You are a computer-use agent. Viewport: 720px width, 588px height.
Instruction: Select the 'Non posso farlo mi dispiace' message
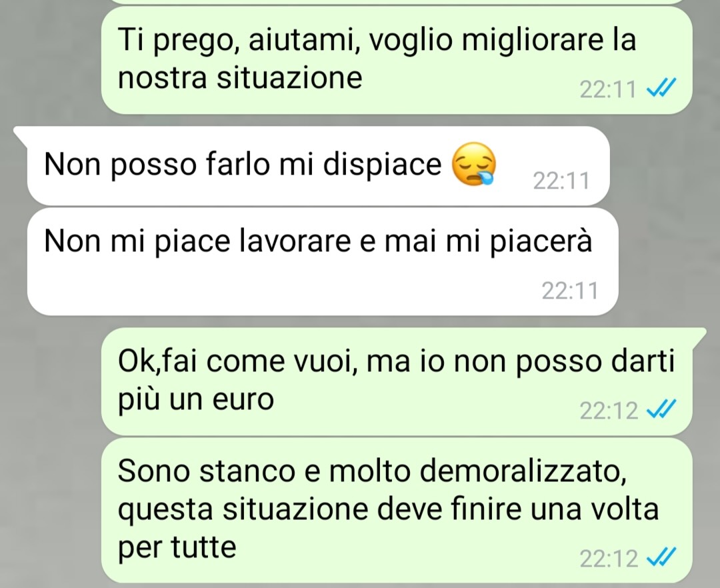[319, 165]
